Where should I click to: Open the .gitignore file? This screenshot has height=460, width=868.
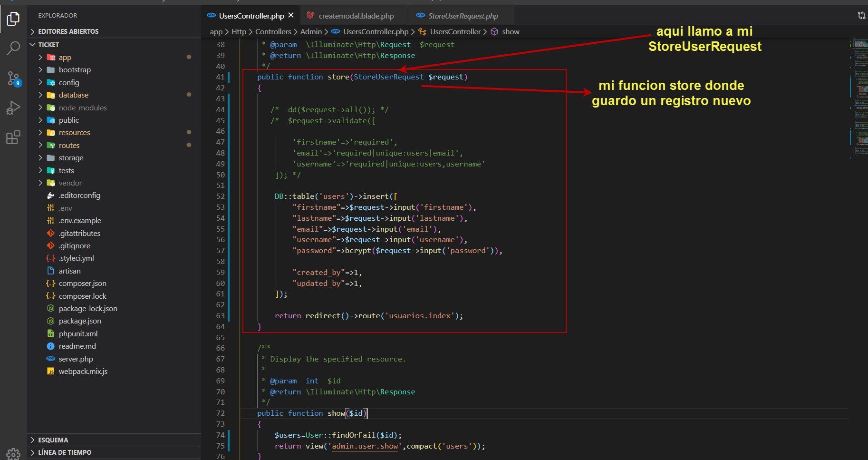[114, 245]
